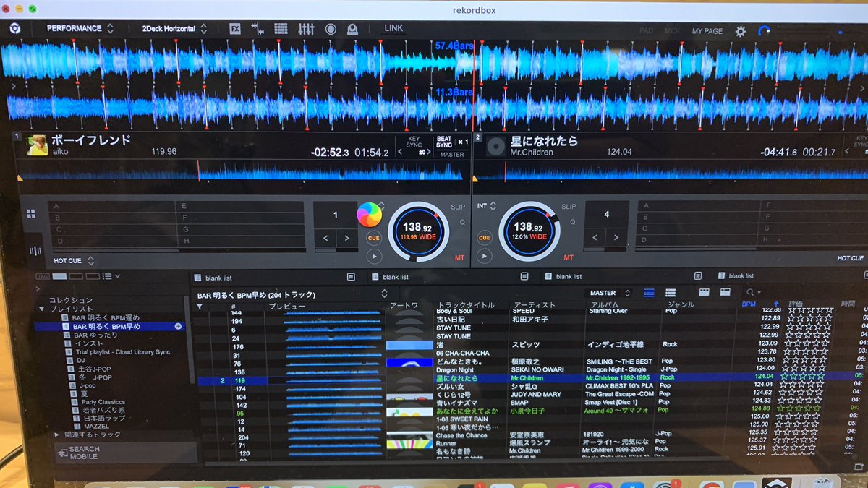Open deck 2 INT mode dropdown

[x=486, y=206]
